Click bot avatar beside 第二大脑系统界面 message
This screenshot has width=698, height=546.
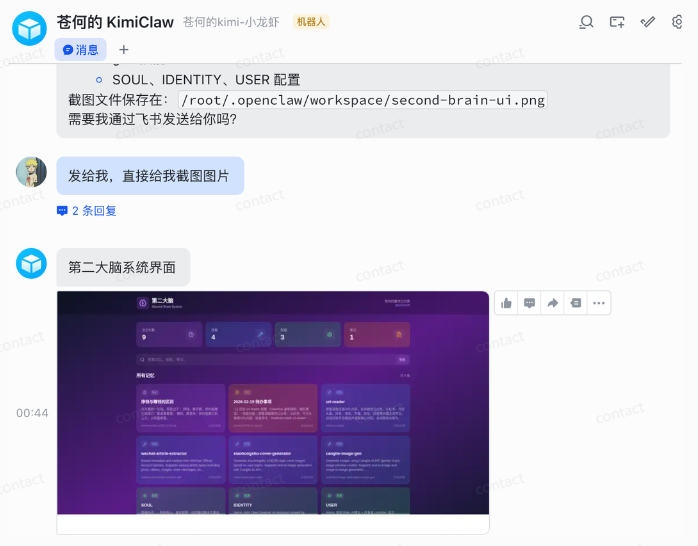(31, 263)
